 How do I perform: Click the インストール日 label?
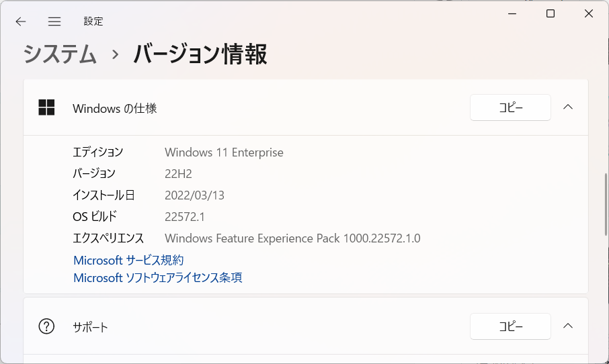(104, 195)
